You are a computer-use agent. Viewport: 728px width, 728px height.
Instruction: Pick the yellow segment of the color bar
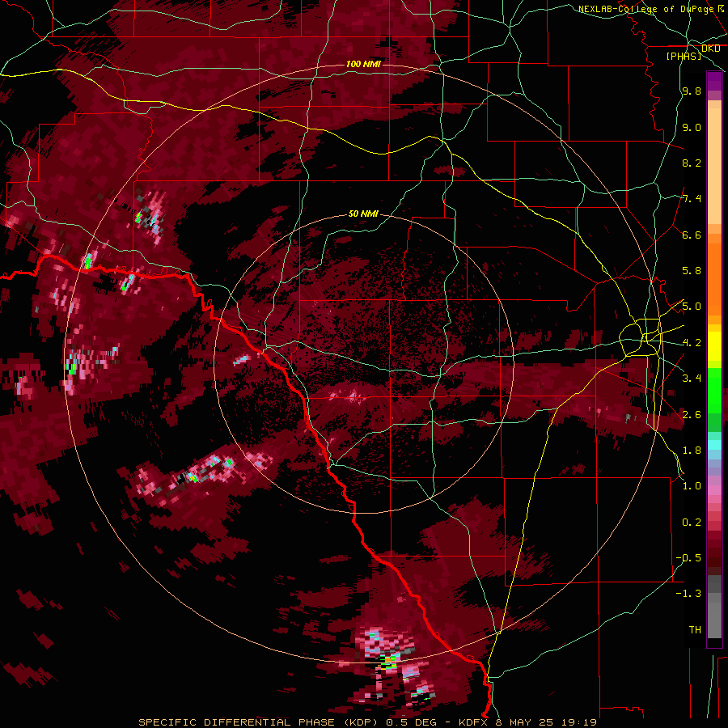714,346
